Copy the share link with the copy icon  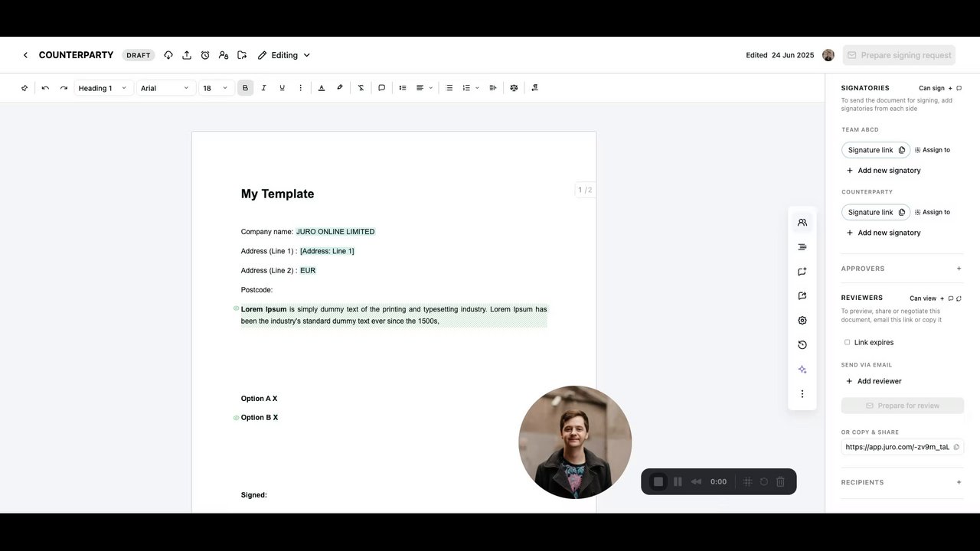point(956,447)
